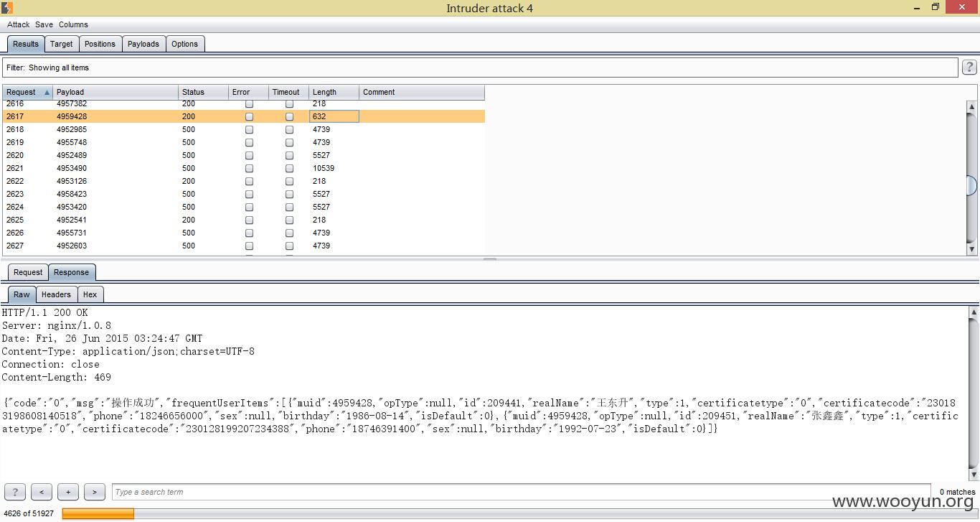The width and height of the screenshot is (980, 522).
Task: Toggle Timeout checkbox for request 2626
Action: (x=289, y=233)
